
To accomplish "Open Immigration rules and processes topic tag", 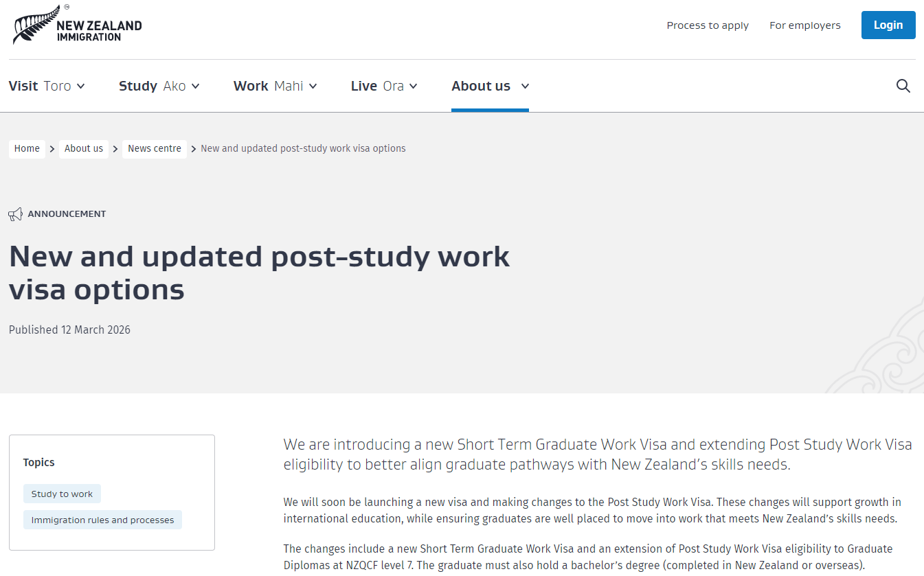I will click(x=102, y=520).
